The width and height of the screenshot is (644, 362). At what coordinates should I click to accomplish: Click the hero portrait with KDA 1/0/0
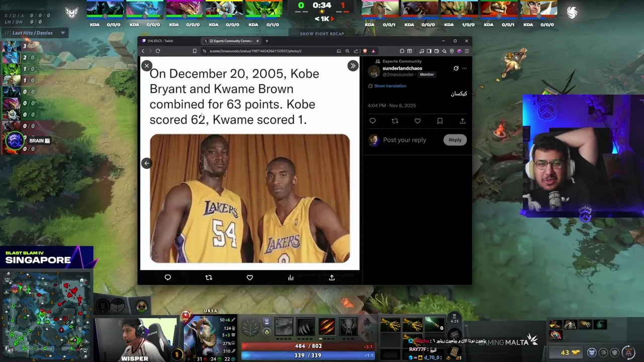(459, 10)
